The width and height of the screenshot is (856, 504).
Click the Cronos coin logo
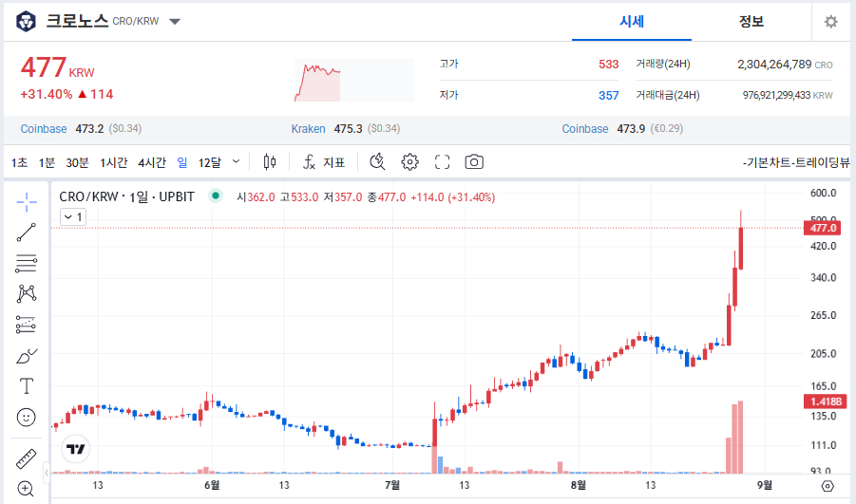tap(26, 22)
